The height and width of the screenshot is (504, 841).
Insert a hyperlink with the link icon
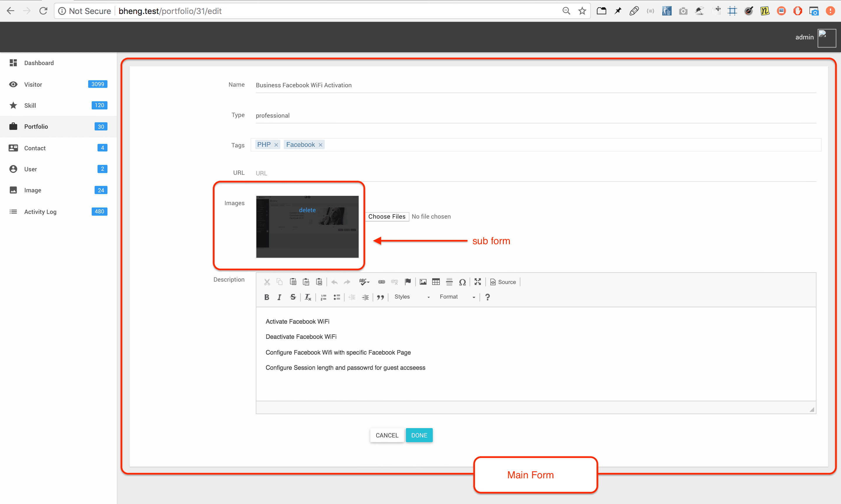(x=382, y=282)
